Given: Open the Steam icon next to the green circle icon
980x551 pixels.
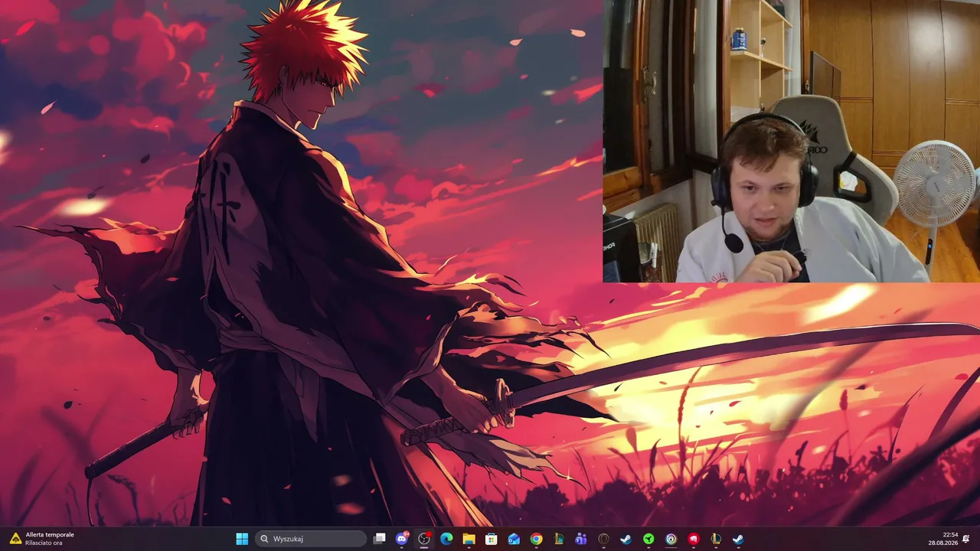Looking at the screenshot, I should pyautogui.click(x=626, y=539).
